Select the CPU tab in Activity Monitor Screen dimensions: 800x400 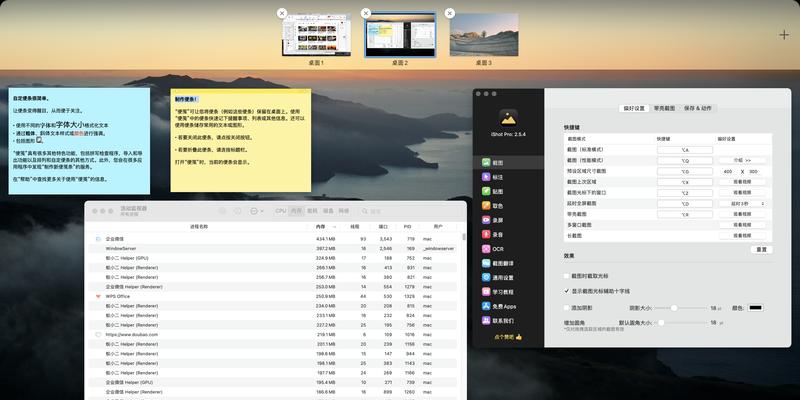point(281,211)
